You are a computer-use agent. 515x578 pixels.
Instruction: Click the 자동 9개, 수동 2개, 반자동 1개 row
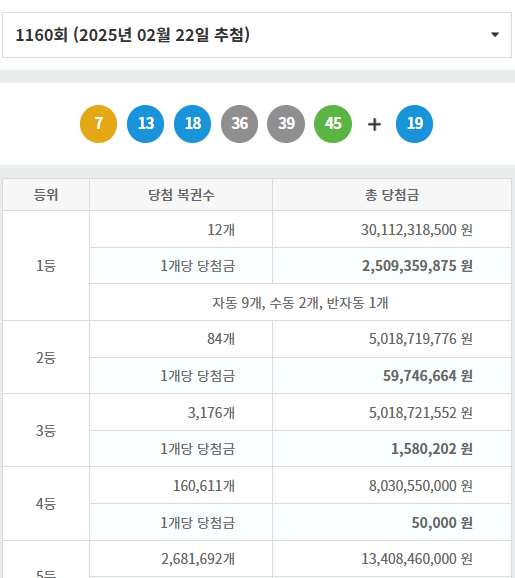click(x=300, y=302)
